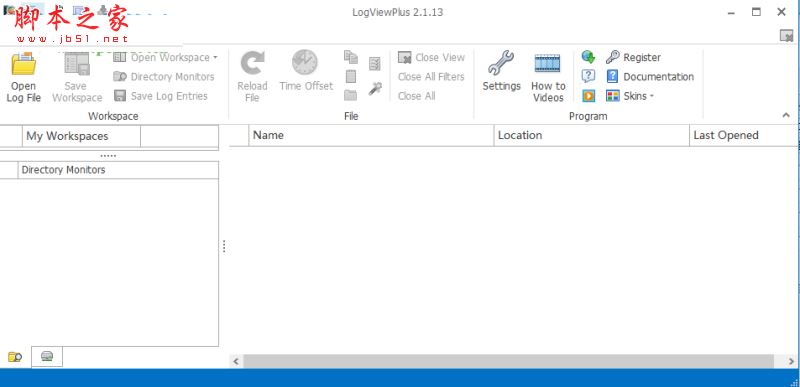This screenshot has height=387, width=800.
Task: Open How to Videos filmstrip button
Action: click(x=548, y=76)
